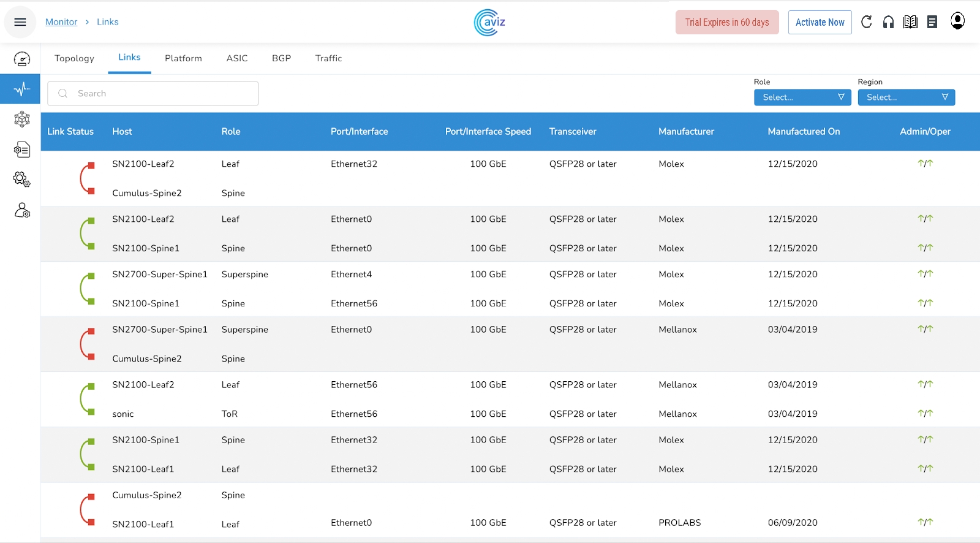The image size is (980, 543).
Task: Switch to the Topology tab
Action: point(74,58)
